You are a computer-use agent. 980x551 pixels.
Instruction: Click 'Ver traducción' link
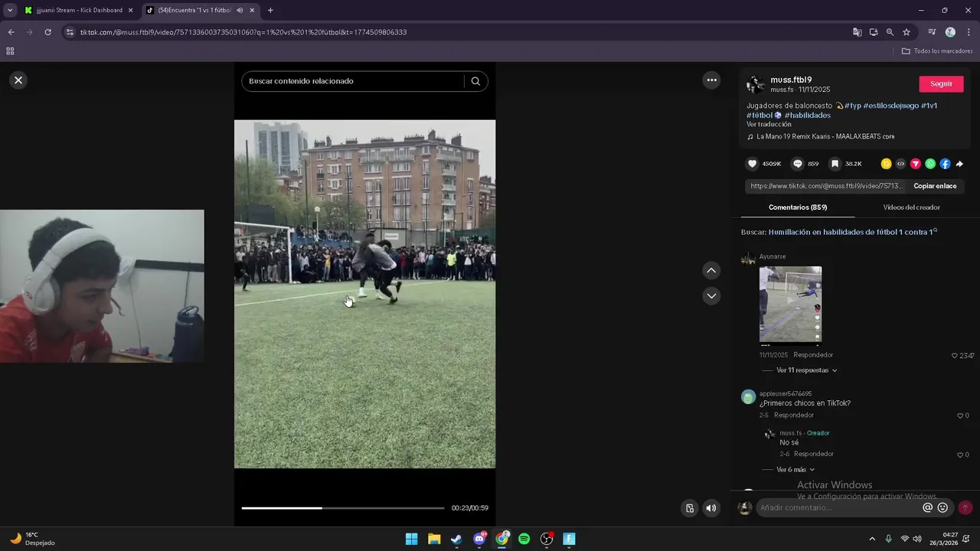[x=769, y=124]
